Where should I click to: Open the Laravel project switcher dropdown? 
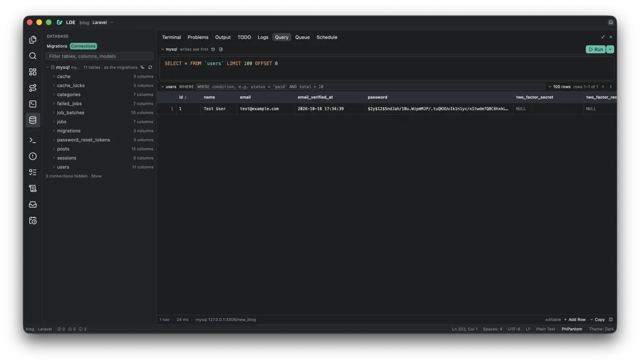[x=103, y=22]
